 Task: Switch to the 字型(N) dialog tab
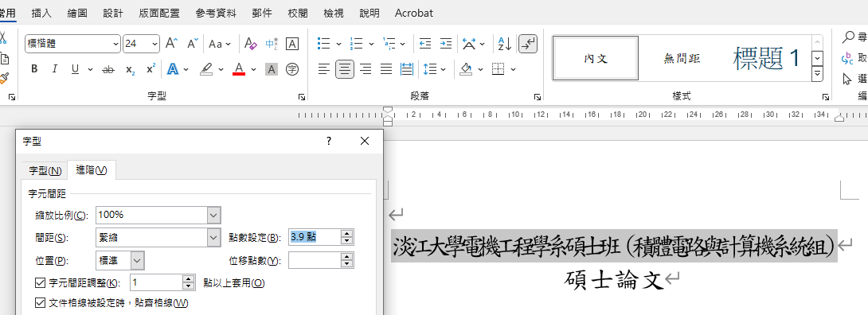coord(45,171)
